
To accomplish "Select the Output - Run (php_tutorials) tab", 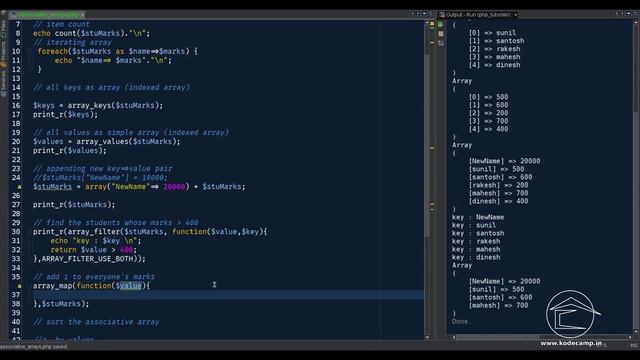I will point(478,15).
